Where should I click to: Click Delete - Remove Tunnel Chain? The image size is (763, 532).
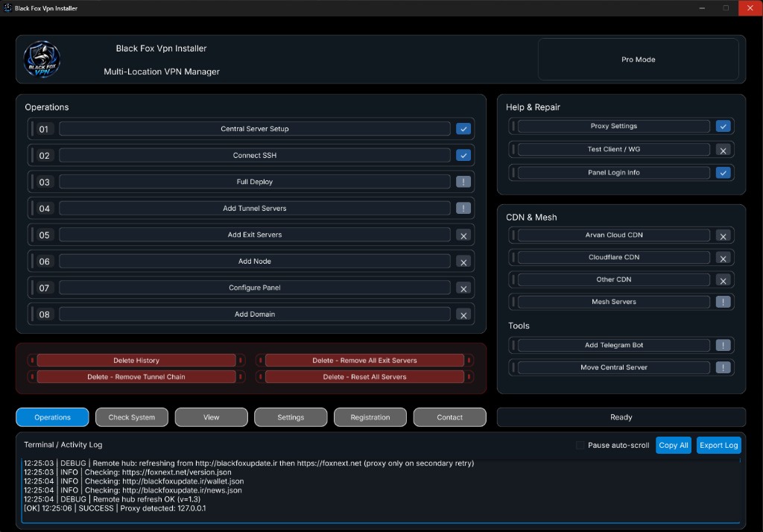(136, 377)
